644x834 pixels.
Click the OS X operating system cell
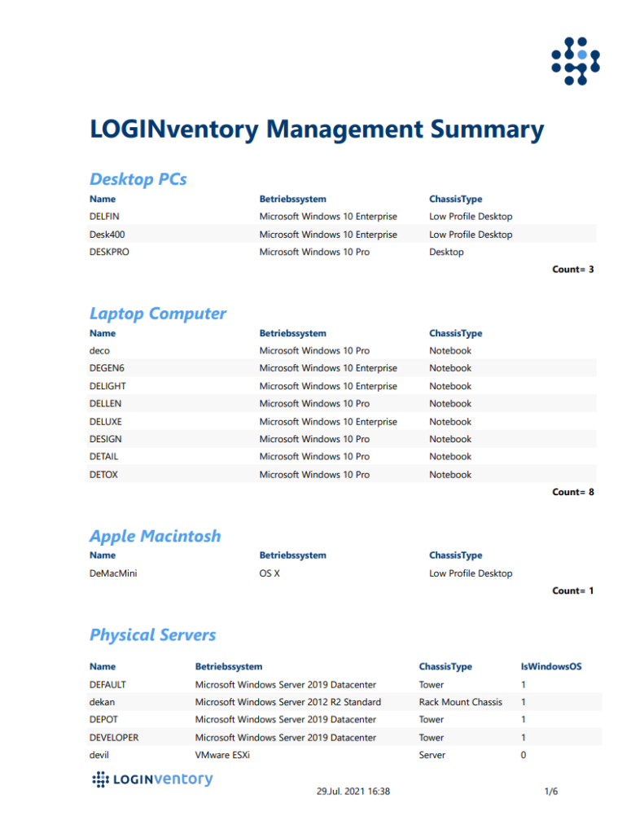point(269,574)
